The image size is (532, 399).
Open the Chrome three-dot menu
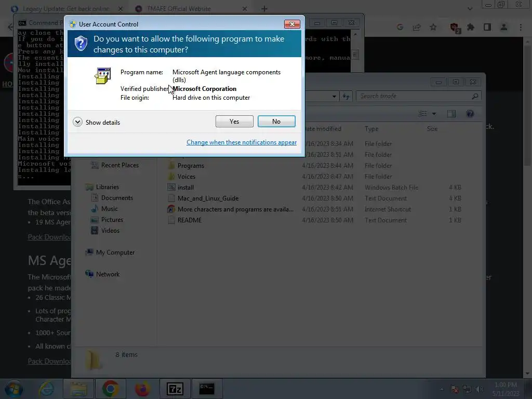tap(521, 27)
